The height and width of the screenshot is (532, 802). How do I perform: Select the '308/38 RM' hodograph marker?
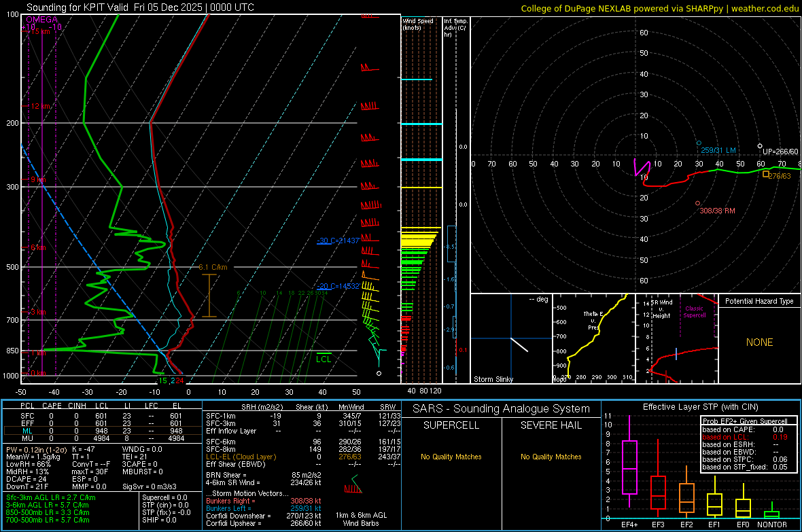pos(717,211)
